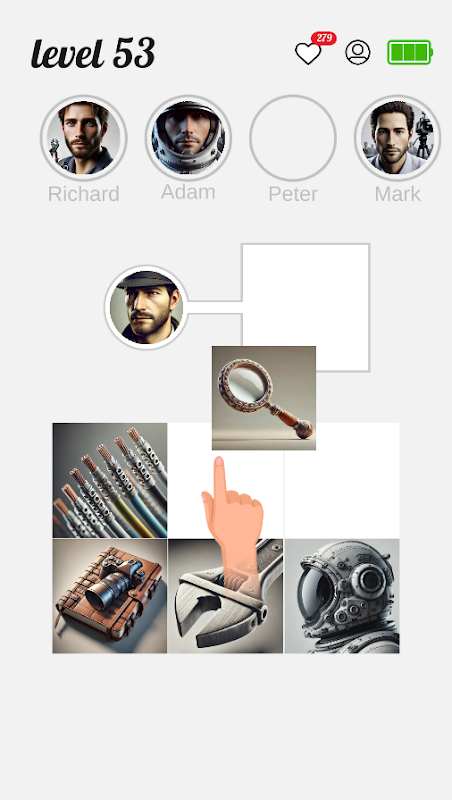Screen dimensions: 452x800
Task: Tap the blank white tile top right of grid
Action: click(x=342, y=480)
